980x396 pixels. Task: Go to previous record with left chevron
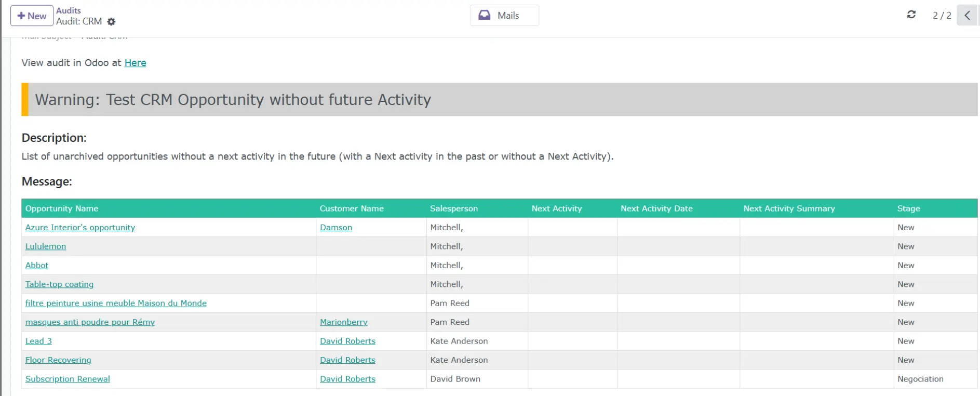pos(967,15)
